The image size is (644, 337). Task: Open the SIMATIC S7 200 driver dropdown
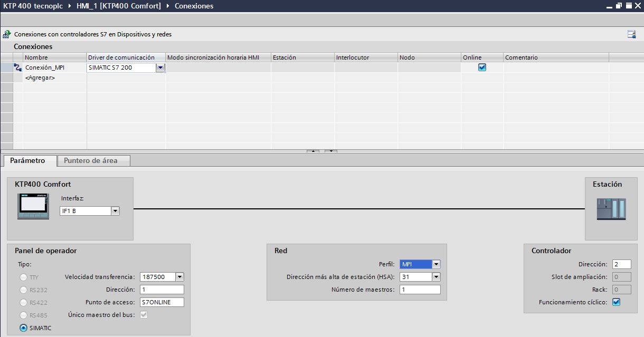click(160, 68)
